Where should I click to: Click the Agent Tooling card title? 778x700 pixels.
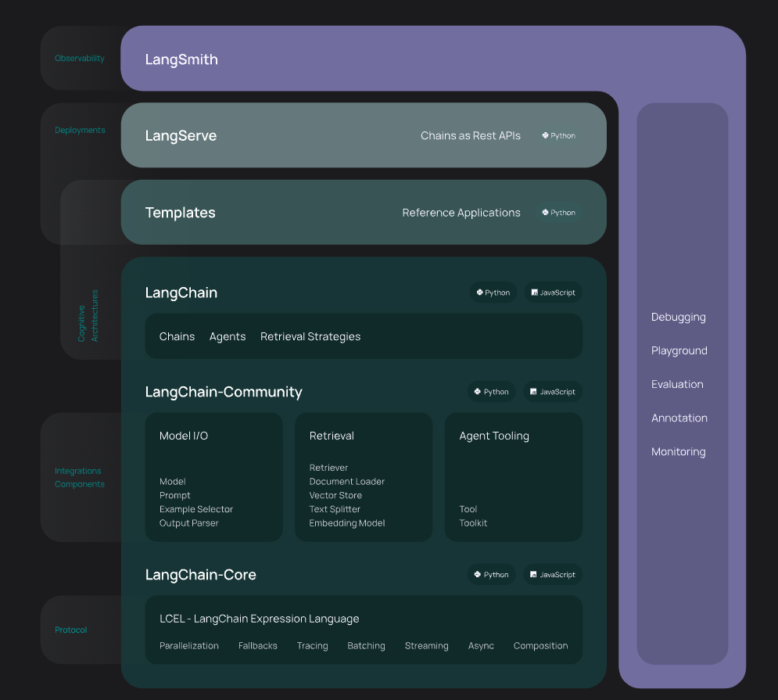pyautogui.click(x=493, y=436)
